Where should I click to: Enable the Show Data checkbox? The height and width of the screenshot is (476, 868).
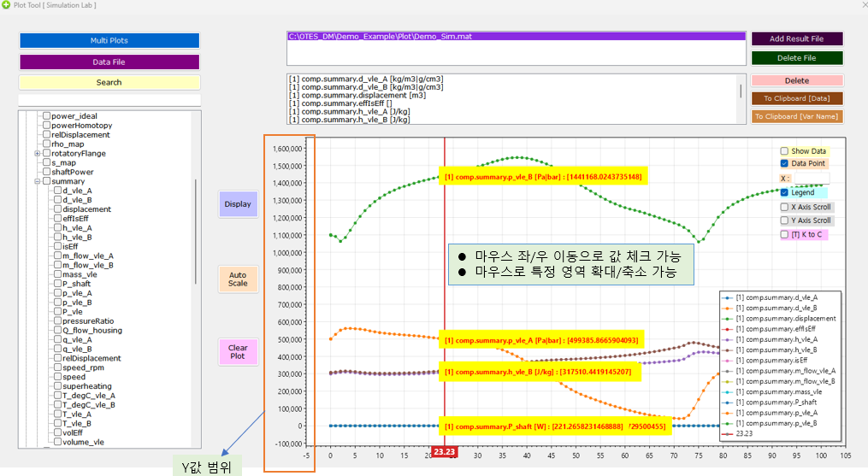point(784,151)
